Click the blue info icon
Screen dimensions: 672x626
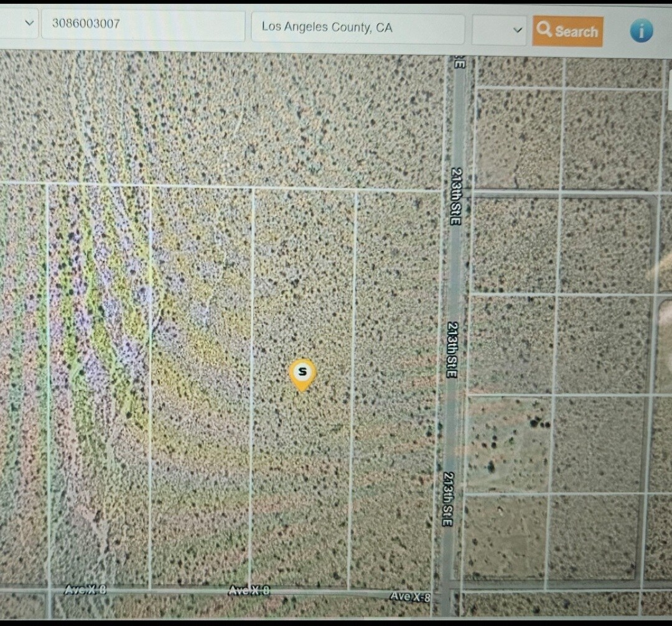point(641,30)
